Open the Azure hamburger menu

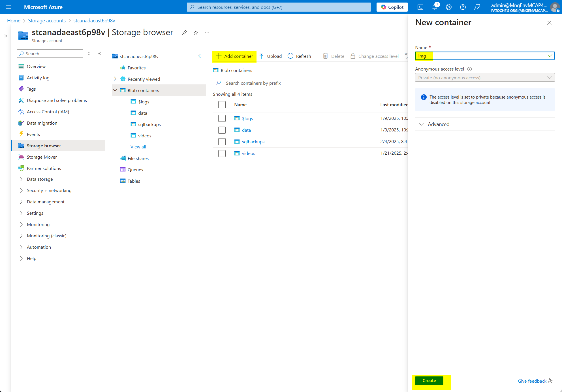[8, 7]
